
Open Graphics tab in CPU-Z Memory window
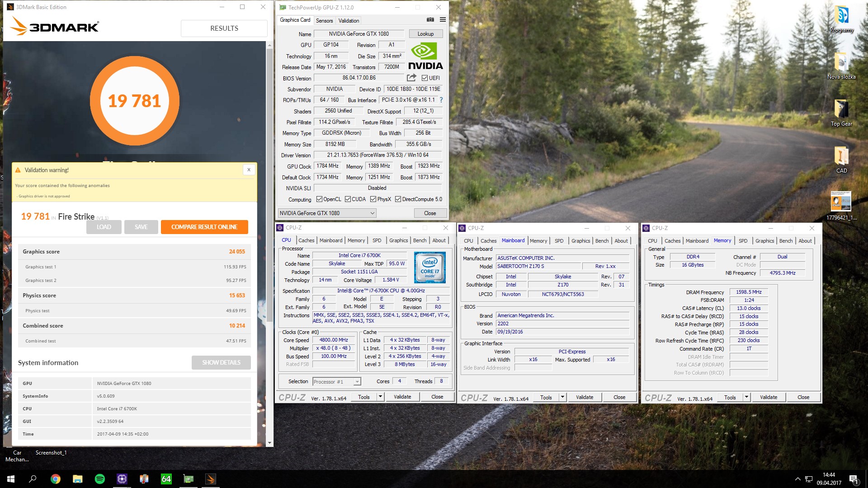(764, 241)
